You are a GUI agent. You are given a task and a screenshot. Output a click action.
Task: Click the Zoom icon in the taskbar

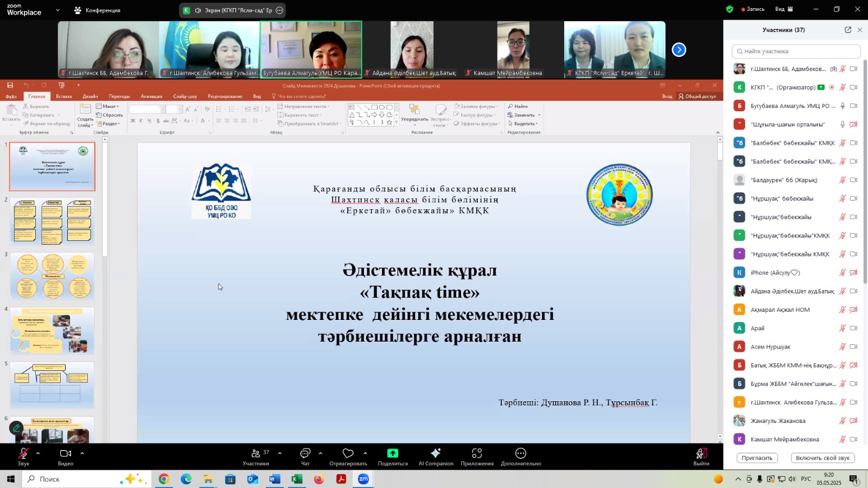click(x=363, y=479)
